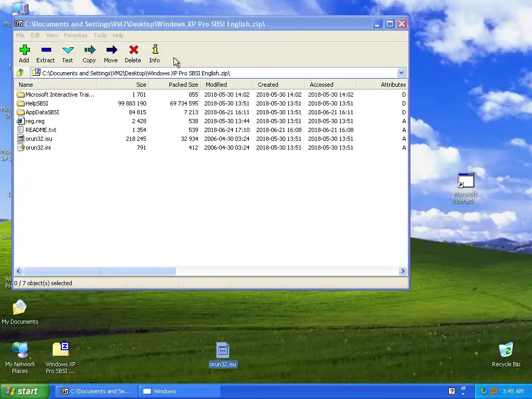Sort by the Size column header
Viewport: 532px width, 399px height.
tap(123, 85)
